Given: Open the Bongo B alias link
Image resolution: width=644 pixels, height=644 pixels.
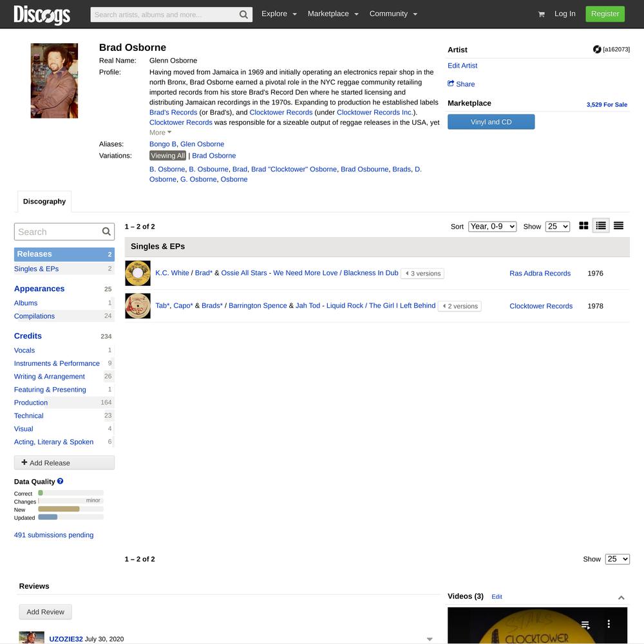Looking at the screenshot, I should pos(163,144).
